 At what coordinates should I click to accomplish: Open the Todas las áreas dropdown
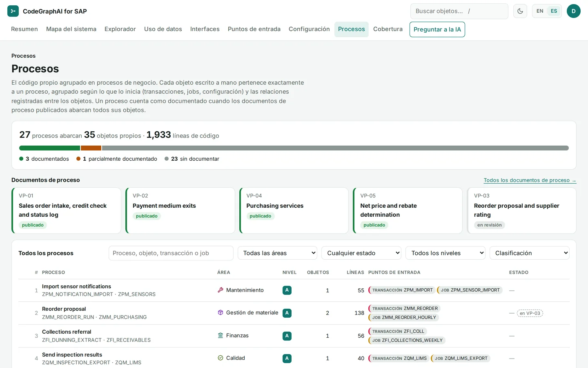[x=278, y=253]
